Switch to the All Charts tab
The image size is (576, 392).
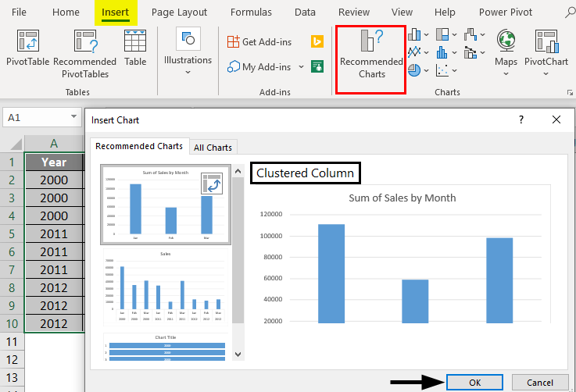point(213,147)
